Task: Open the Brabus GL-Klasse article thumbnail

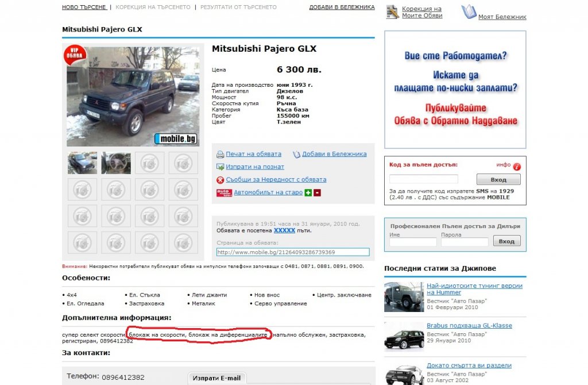Action: click(x=404, y=337)
